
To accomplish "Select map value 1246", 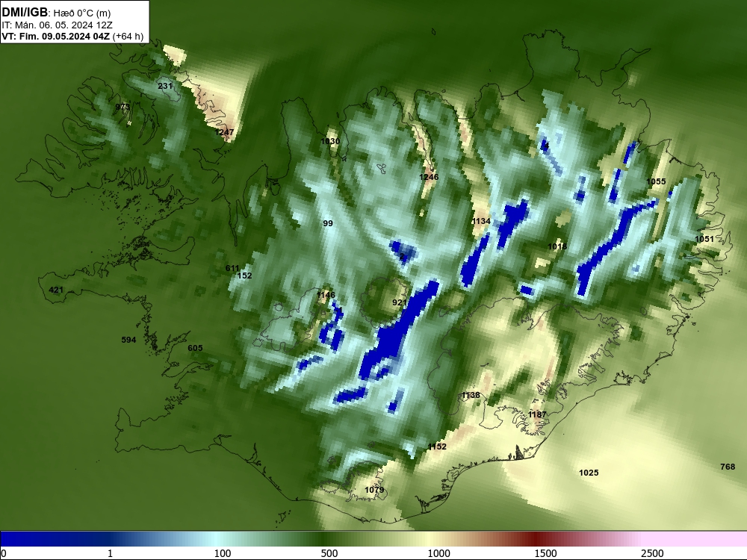I will (429, 177).
